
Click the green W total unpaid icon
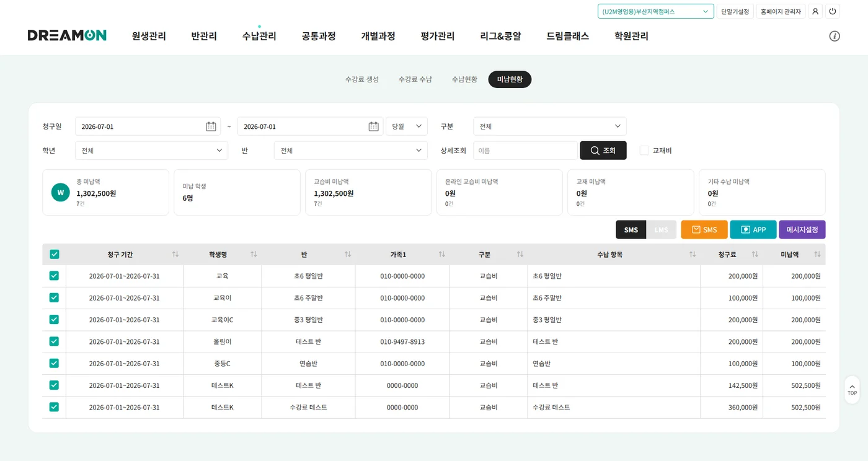click(x=60, y=192)
